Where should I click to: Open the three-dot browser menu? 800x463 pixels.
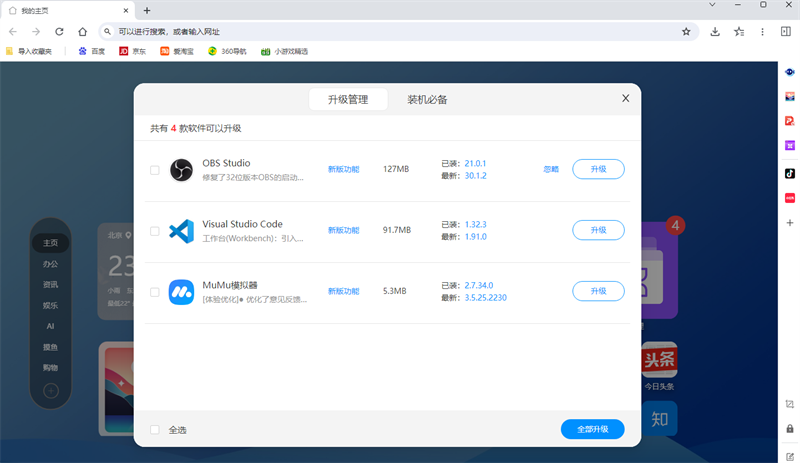pos(762,32)
